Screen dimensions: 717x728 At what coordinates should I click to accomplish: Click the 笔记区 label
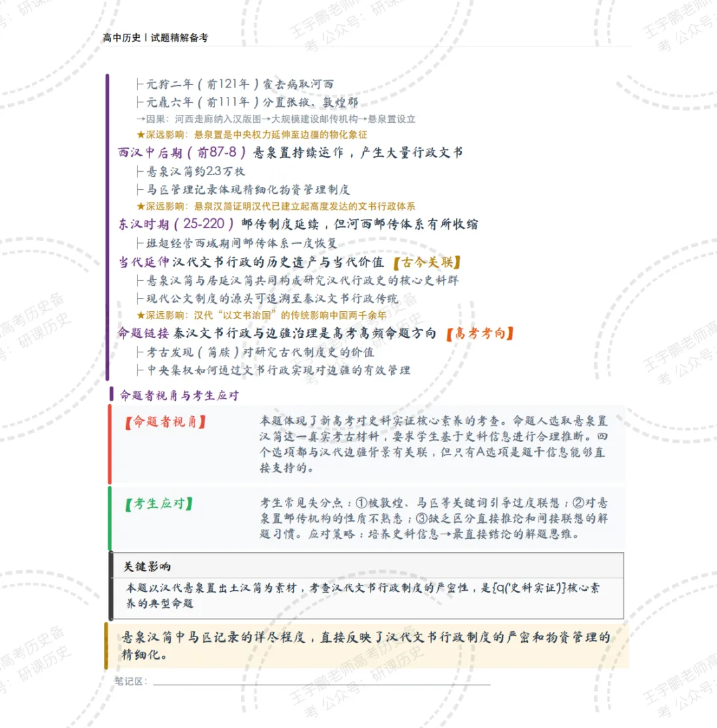131,681
